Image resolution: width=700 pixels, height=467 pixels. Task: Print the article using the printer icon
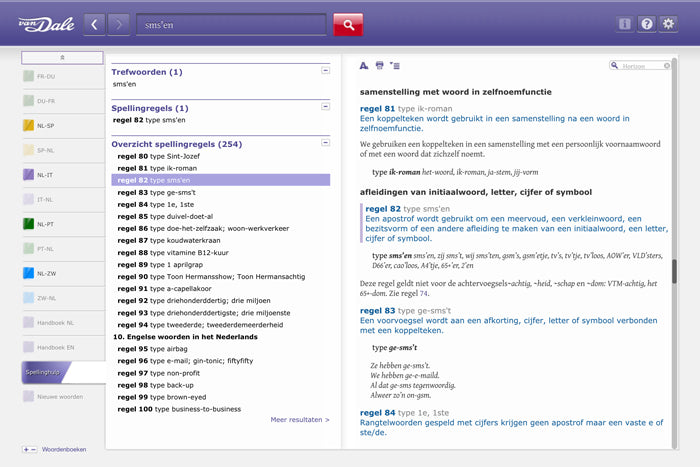pyautogui.click(x=379, y=65)
